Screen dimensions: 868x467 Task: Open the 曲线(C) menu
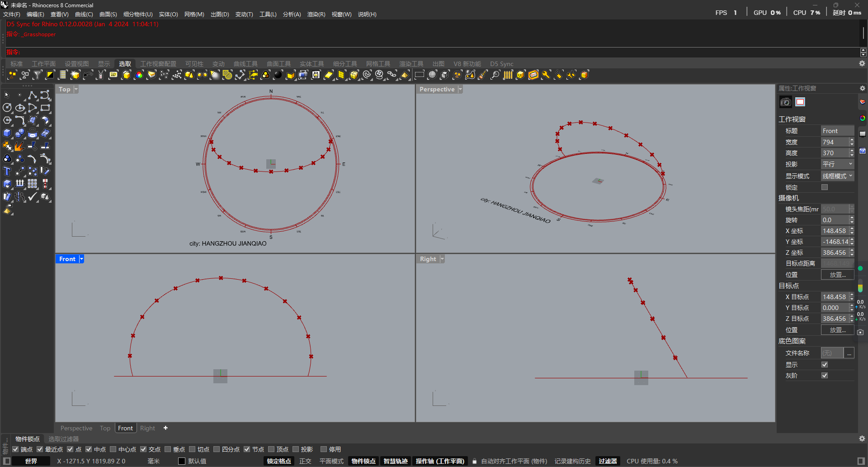84,14
